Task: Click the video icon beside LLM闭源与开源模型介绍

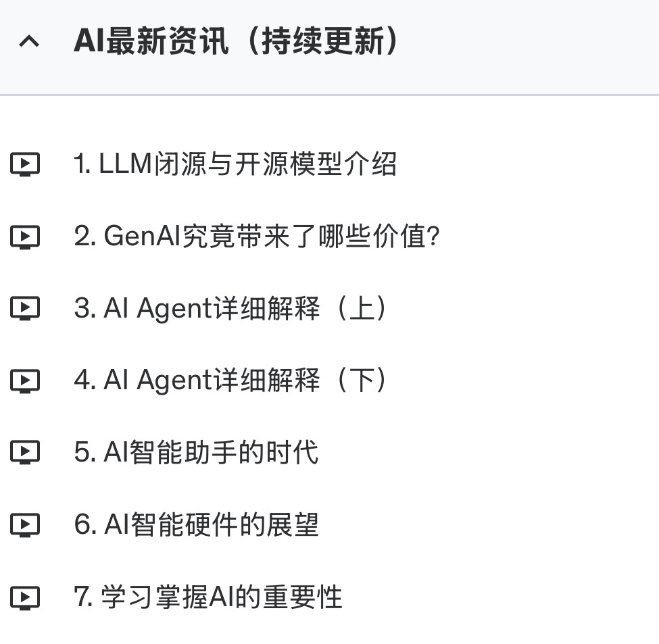Action: [x=25, y=164]
